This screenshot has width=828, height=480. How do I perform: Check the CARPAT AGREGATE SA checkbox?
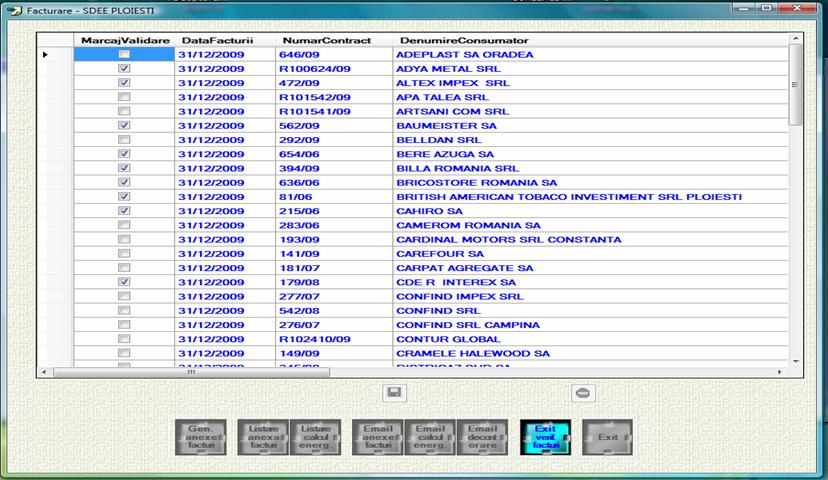tap(124, 268)
